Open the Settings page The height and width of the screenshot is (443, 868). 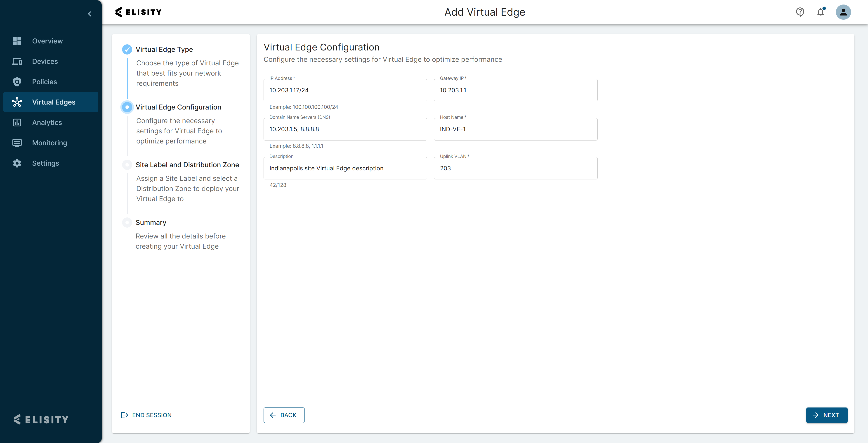(x=51, y=163)
